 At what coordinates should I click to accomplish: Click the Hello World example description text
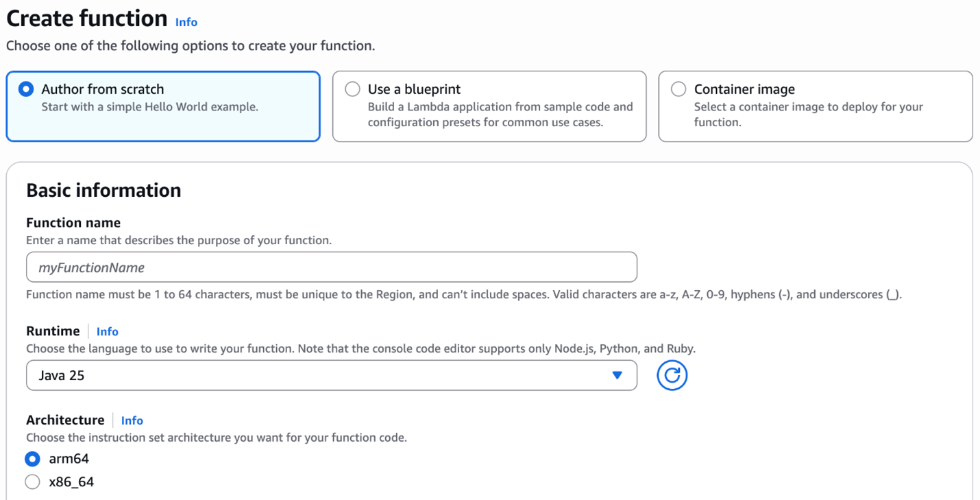(149, 107)
